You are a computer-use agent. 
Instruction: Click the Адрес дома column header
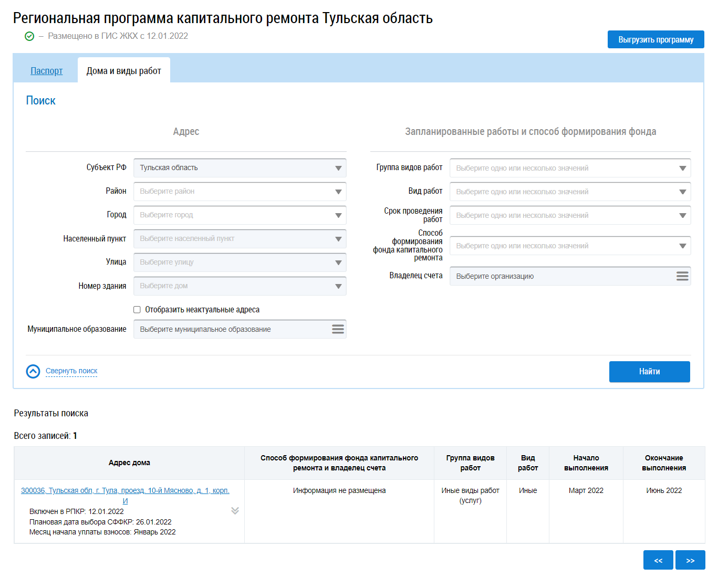click(129, 463)
